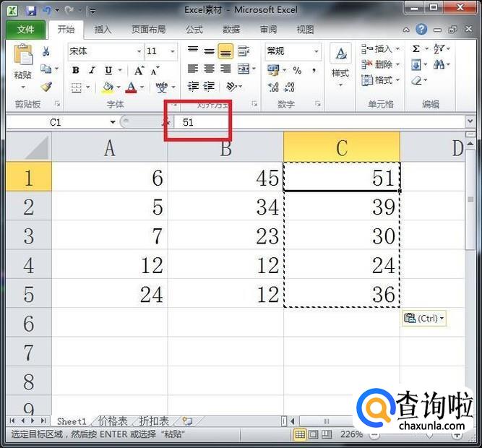Toggle middle vertical alignment button
Image resolution: width=482 pixels, height=448 pixels.
(209, 51)
